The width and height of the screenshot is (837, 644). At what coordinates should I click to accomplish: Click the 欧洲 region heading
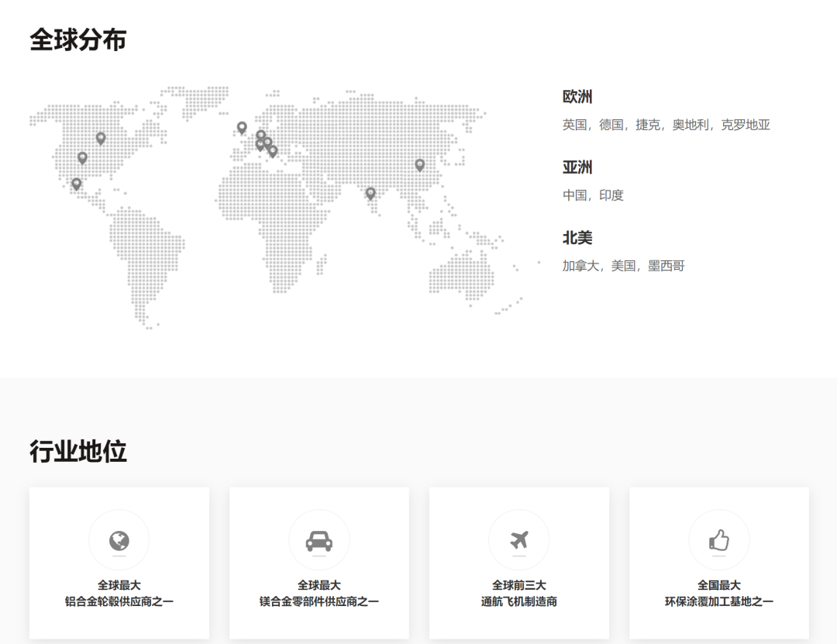(x=577, y=97)
